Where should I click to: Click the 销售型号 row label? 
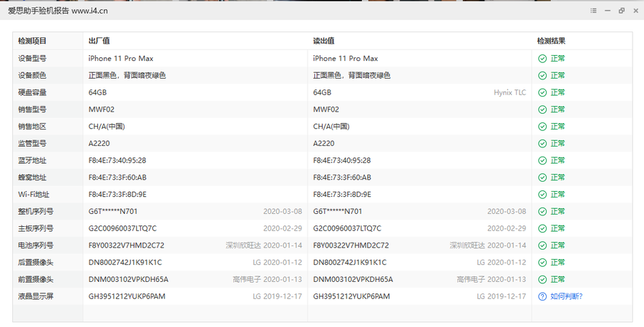[x=32, y=109]
